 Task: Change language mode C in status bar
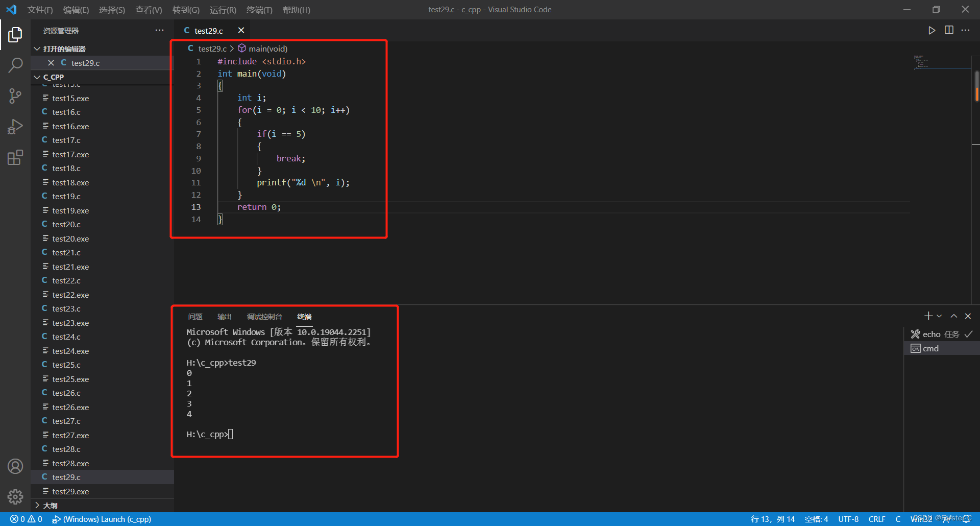898,519
